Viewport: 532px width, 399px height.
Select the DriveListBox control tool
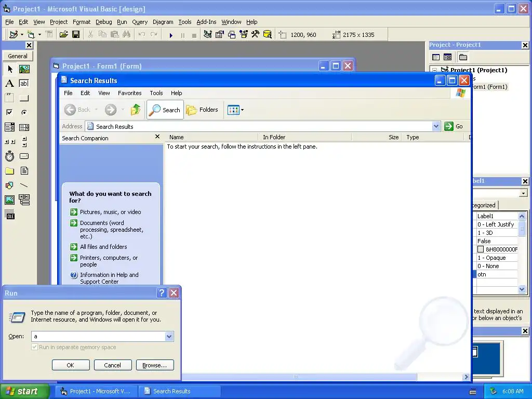pos(24,156)
